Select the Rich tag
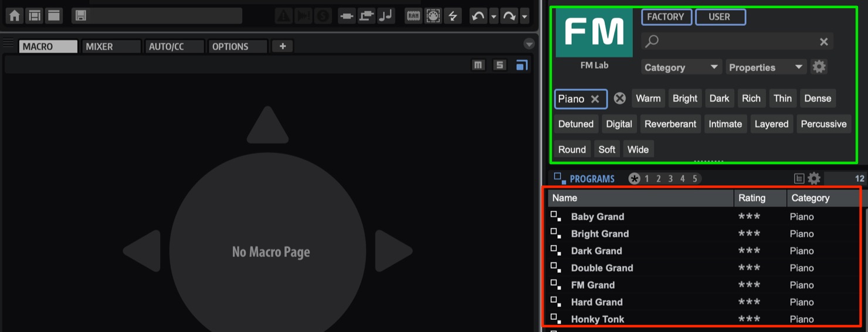 tap(751, 99)
